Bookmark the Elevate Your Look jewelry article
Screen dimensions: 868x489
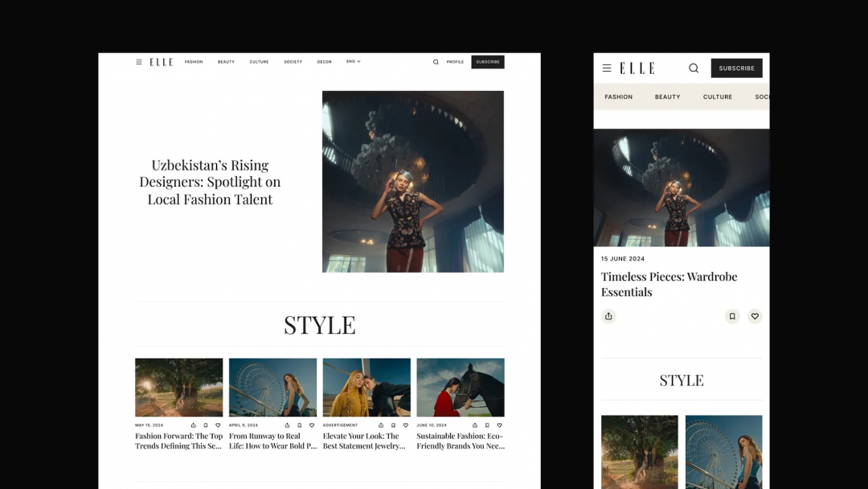(393, 425)
